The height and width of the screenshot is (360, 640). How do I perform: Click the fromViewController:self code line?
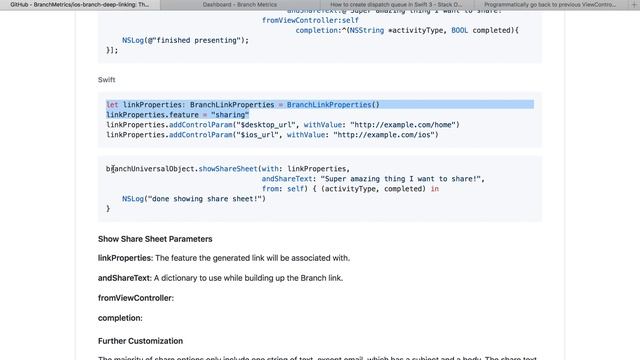coord(310,20)
